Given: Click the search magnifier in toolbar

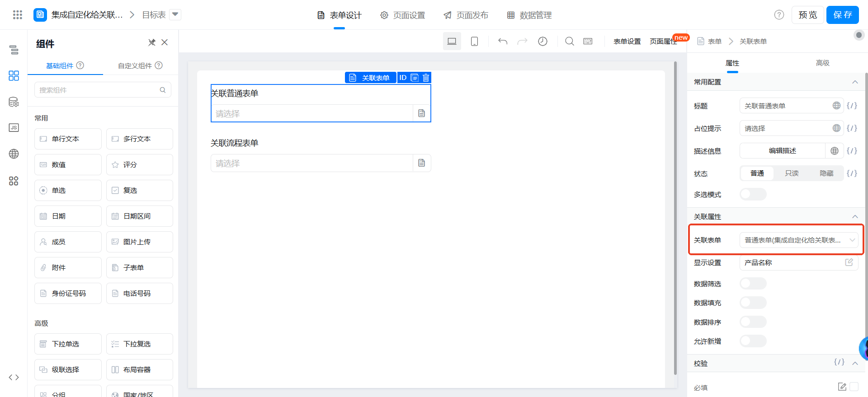Looking at the screenshot, I should [570, 41].
